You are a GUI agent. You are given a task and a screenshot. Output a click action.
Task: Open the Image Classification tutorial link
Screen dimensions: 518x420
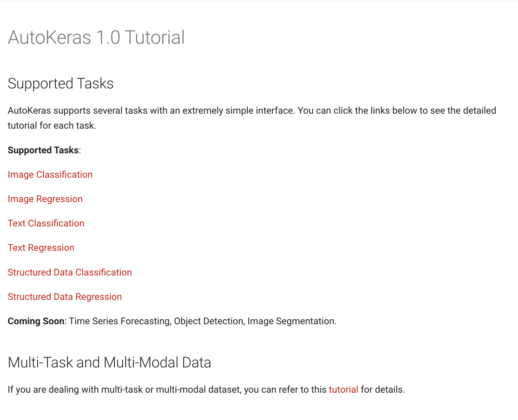50,175
